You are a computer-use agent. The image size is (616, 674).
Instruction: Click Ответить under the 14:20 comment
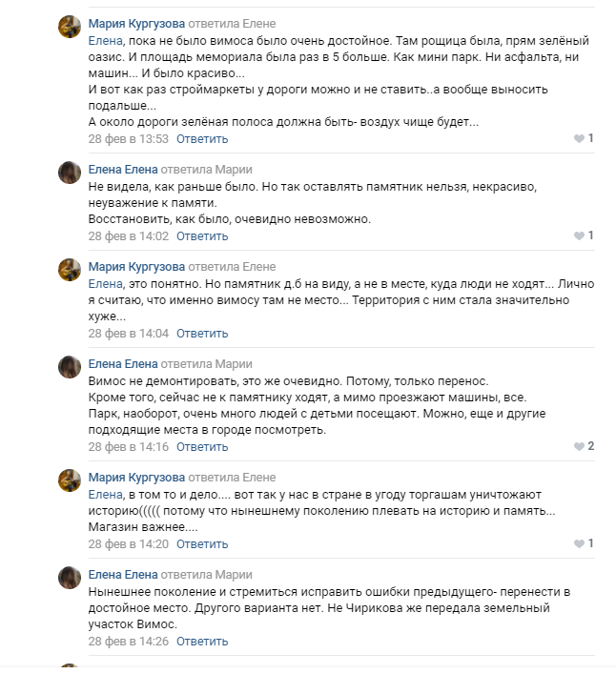[x=202, y=543]
